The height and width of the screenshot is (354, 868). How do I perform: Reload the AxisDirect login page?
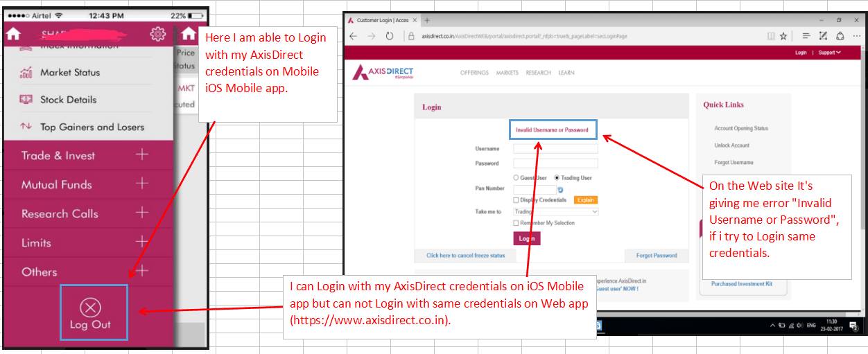pyautogui.click(x=390, y=36)
